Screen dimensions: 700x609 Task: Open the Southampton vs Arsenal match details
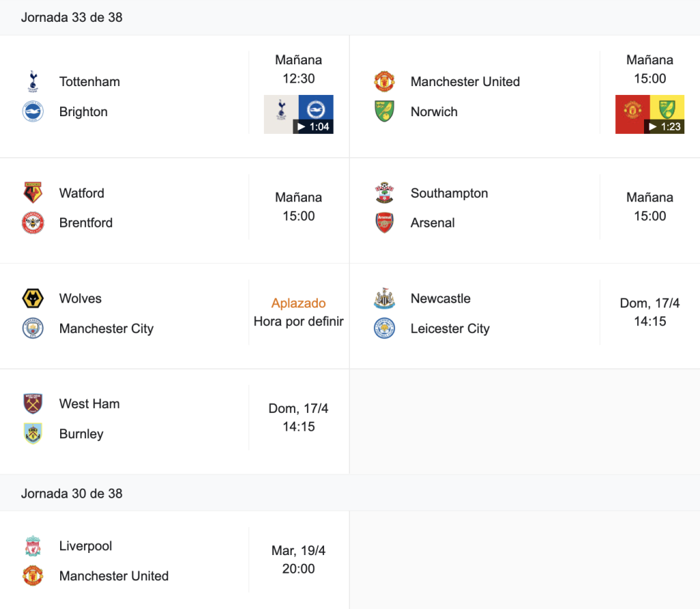(525, 211)
